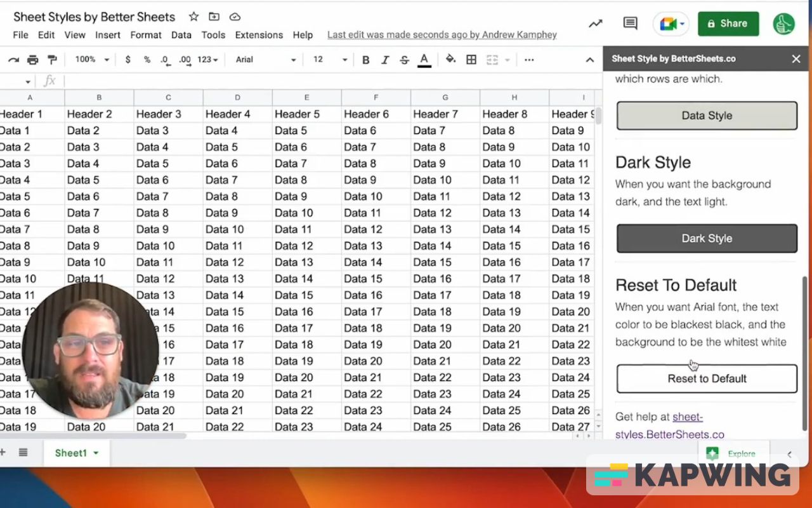Decrease decimal places
The height and width of the screenshot is (508, 812).
click(x=165, y=60)
